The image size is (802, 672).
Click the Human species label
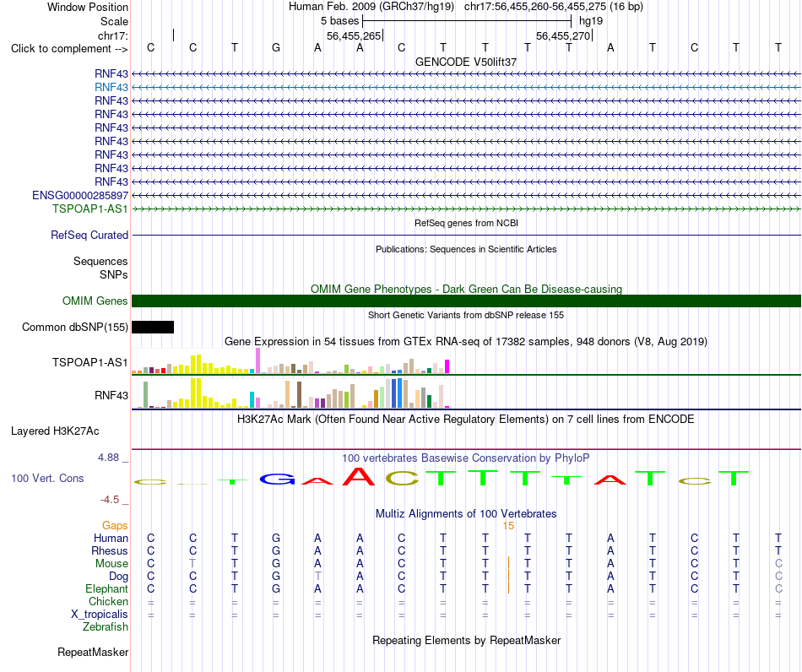point(111,538)
